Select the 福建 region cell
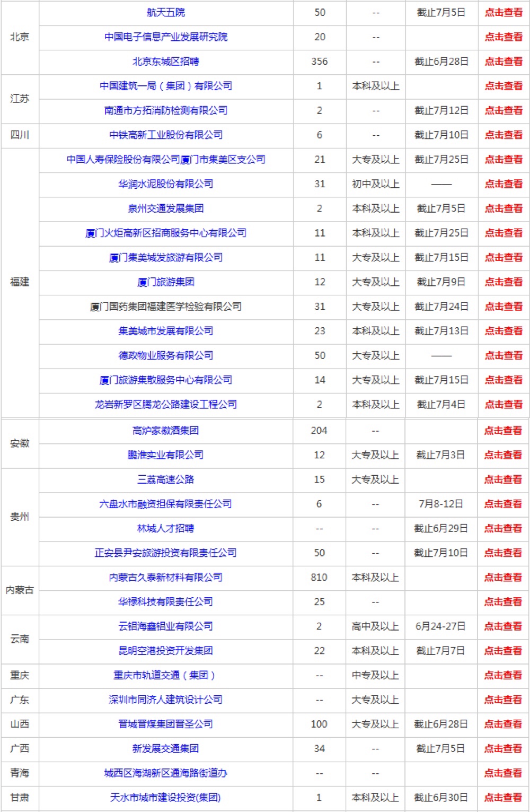The height and width of the screenshot is (812, 530). [x=20, y=282]
